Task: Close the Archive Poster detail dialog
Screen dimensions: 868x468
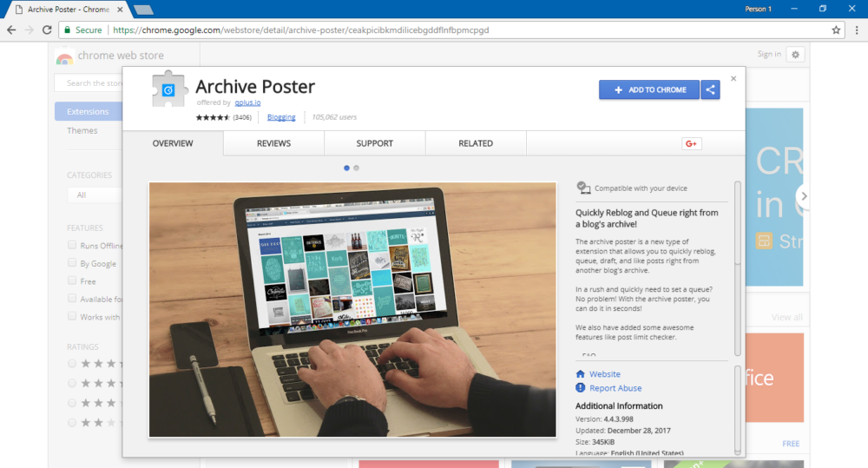Action: [733, 79]
